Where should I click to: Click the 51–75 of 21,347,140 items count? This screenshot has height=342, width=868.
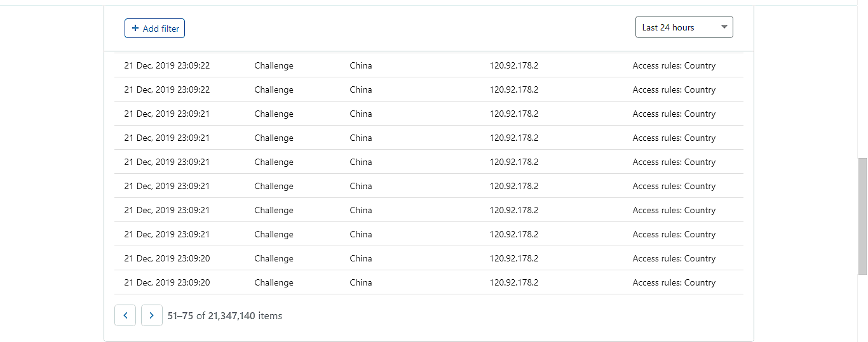[x=225, y=315]
